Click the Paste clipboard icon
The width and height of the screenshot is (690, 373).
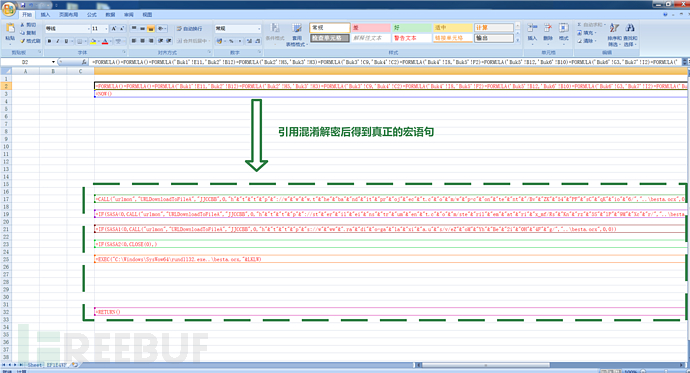click(10, 28)
